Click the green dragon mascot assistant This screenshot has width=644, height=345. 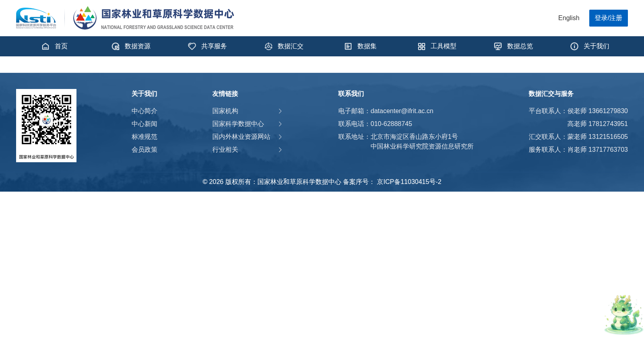(x=623, y=314)
